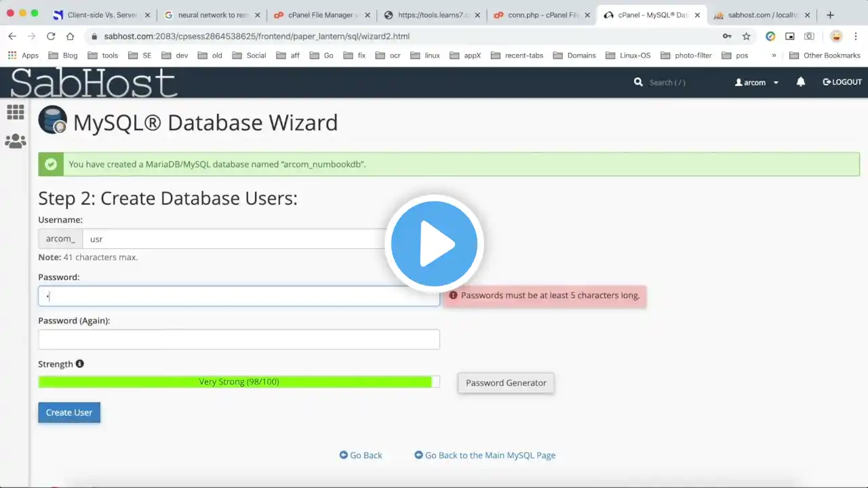Switch to neural network Google tab
Image resolution: width=868 pixels, height=488 pixels.
click(212, 15)
